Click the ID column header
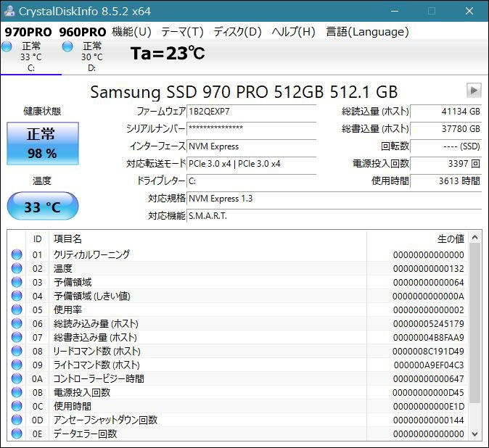Image resolution: width=489 pixels, height=448 pixels. (38, 239)
